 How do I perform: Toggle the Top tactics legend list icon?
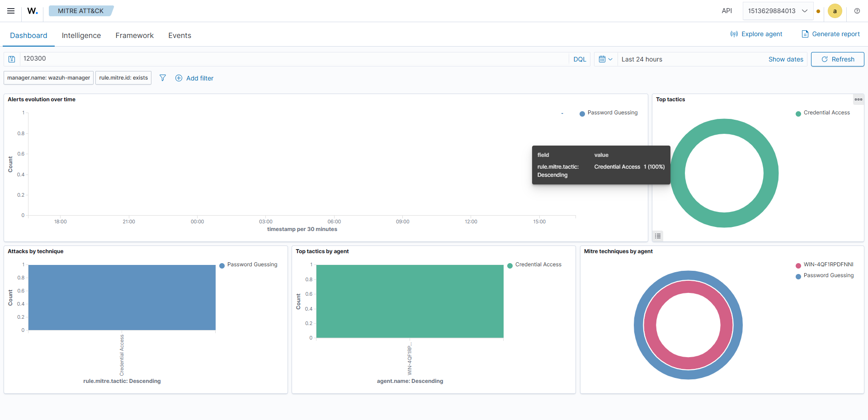(658, 236)
